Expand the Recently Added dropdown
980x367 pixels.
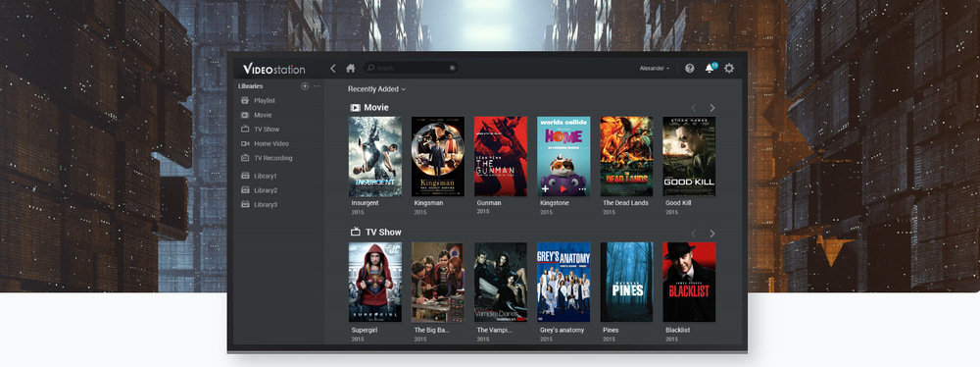pos(377,89)
